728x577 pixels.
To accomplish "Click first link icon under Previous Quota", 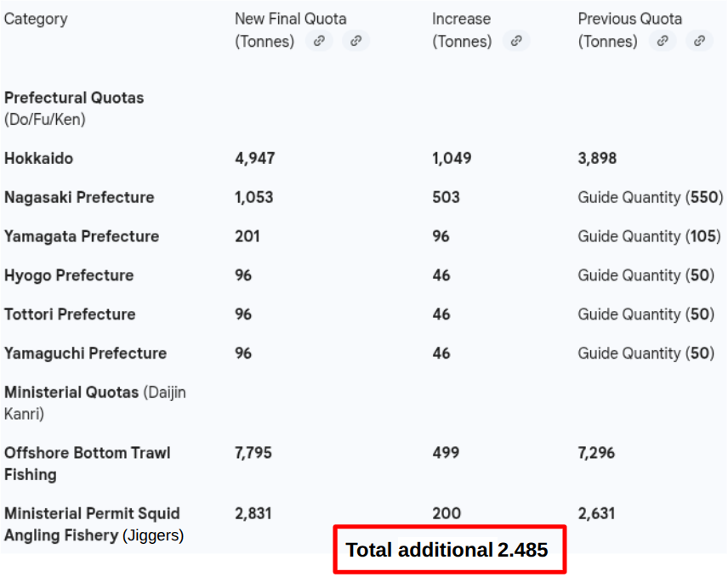I will pos(662,41).
